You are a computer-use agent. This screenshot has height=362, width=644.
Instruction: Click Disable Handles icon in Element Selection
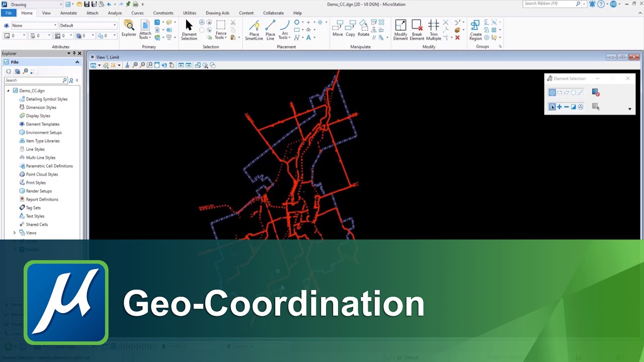pyautogui.click(x=596, y=93)
